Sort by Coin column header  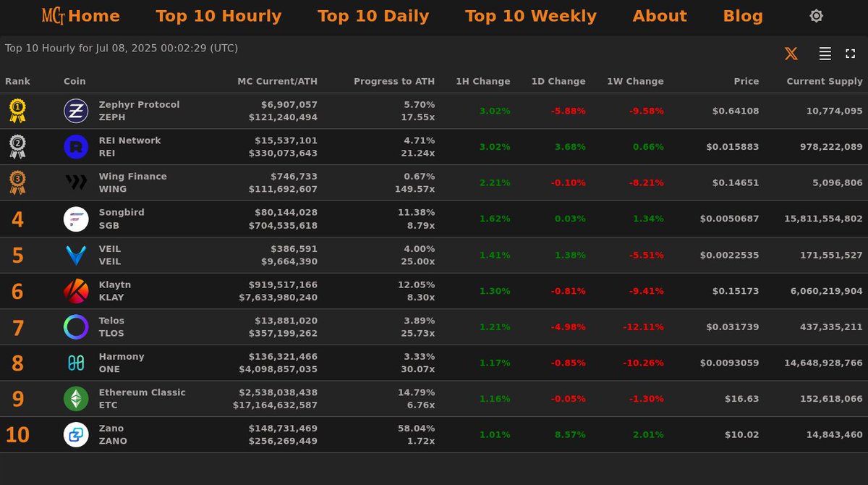pos(75,82)
